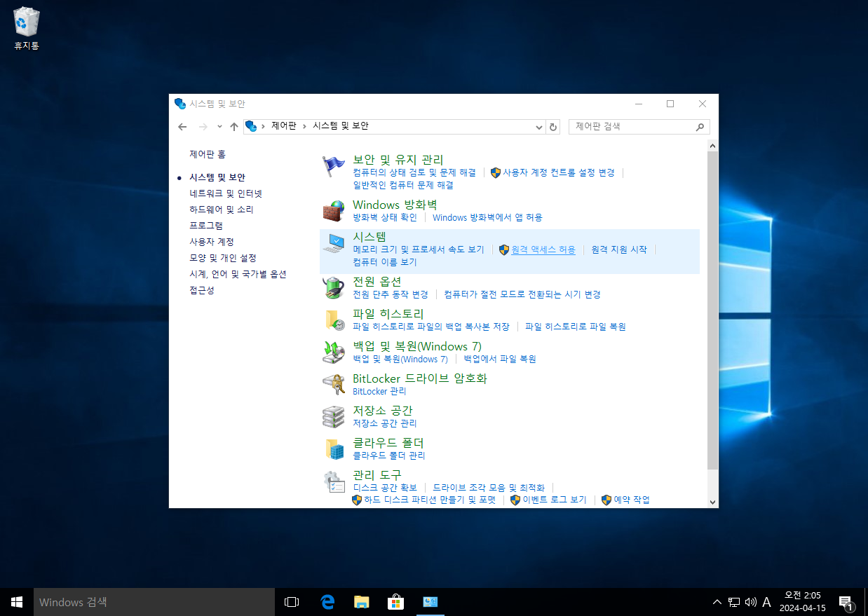Open BitLocker 관리 link
This screenshot has width=868, height=616.
point(379,391)
